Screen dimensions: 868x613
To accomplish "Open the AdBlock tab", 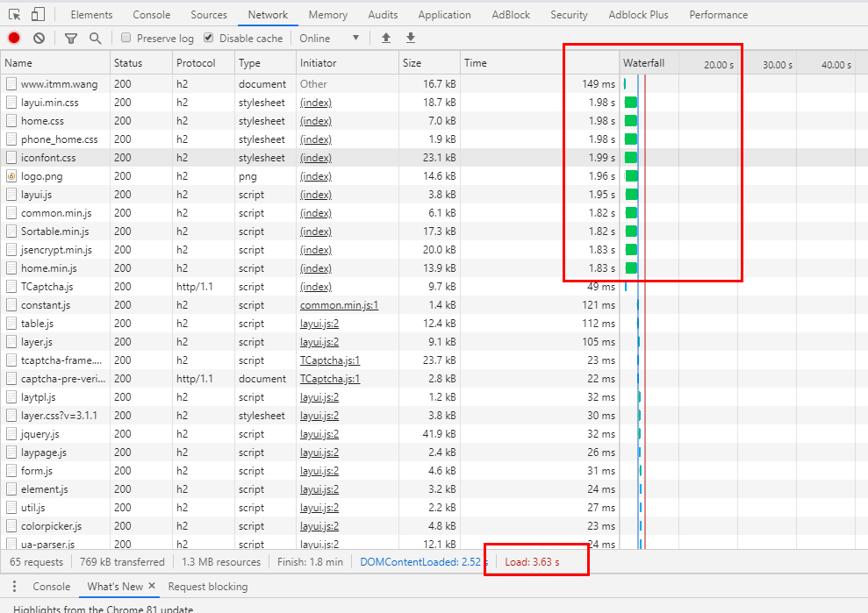I will tap(511, 15).
